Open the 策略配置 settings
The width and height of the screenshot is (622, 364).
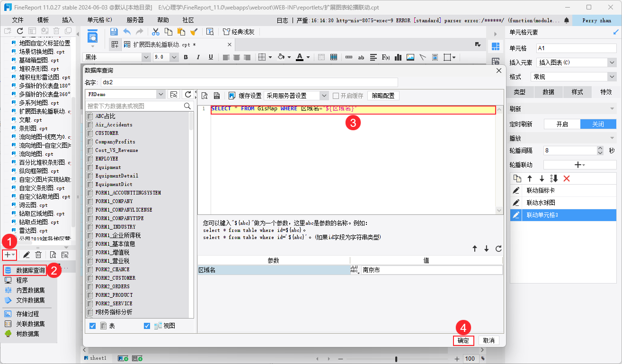click(383, 96)
